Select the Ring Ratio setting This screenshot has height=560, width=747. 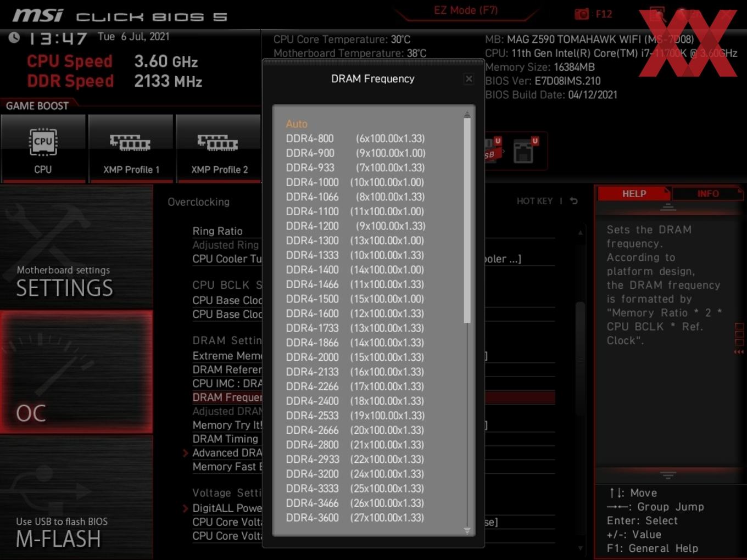point(218,231)
